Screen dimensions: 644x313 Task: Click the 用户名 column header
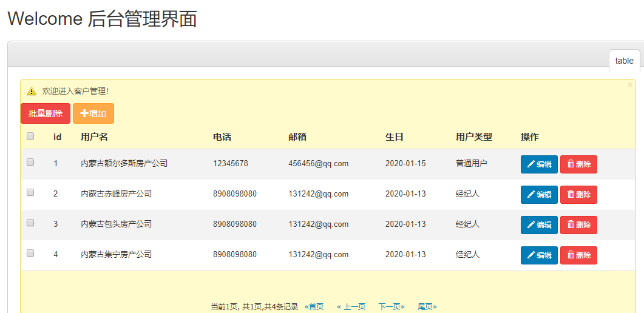click(x=95, y=137)
